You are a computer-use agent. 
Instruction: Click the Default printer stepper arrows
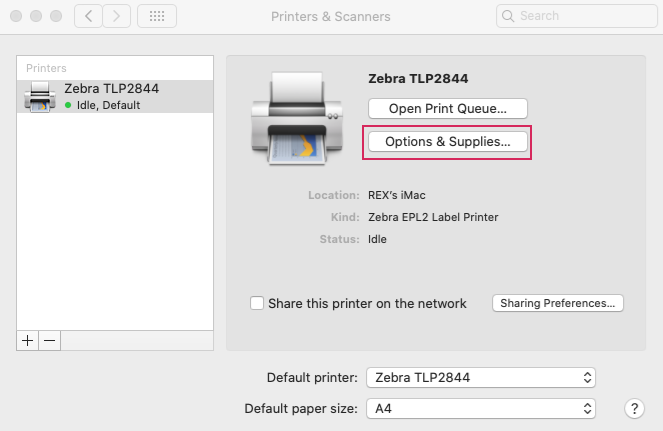coord(587,377)
